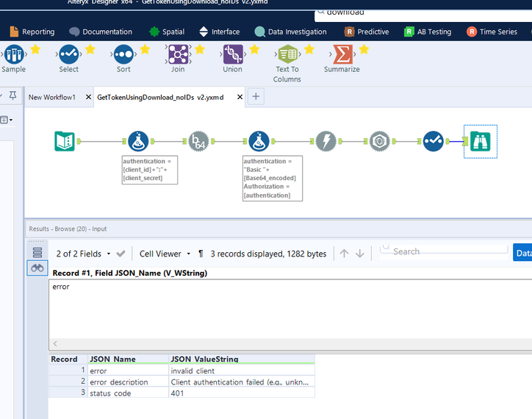The image size is (532, 419).
Task: Select the invalid_client value cell
Action: [x=242, y=370]
